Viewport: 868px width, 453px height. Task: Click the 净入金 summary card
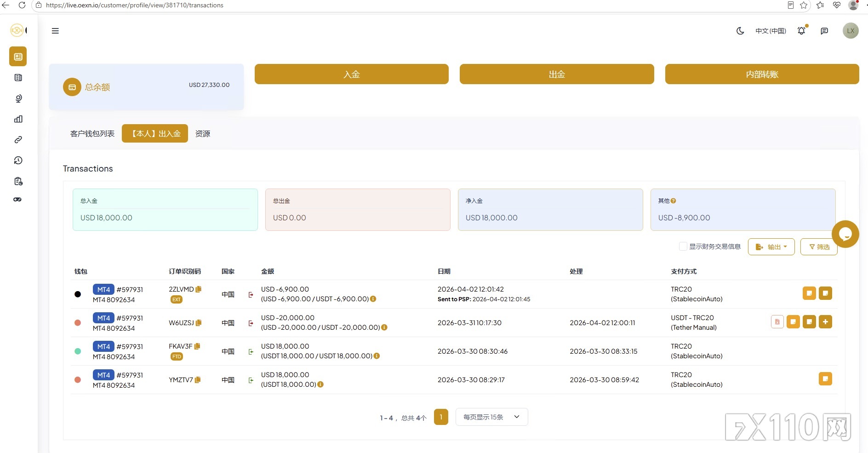[x=550, y=210]
